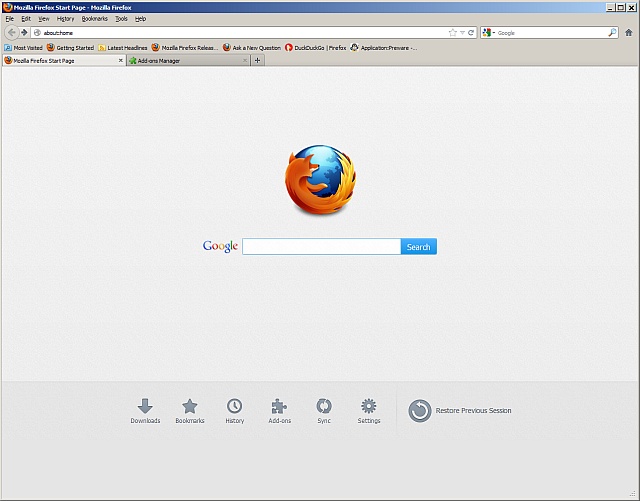Screen dimensions: 640x501
Task: Close the Mozilla Firefox Start Page tab
Action: [x=120, y=60]
